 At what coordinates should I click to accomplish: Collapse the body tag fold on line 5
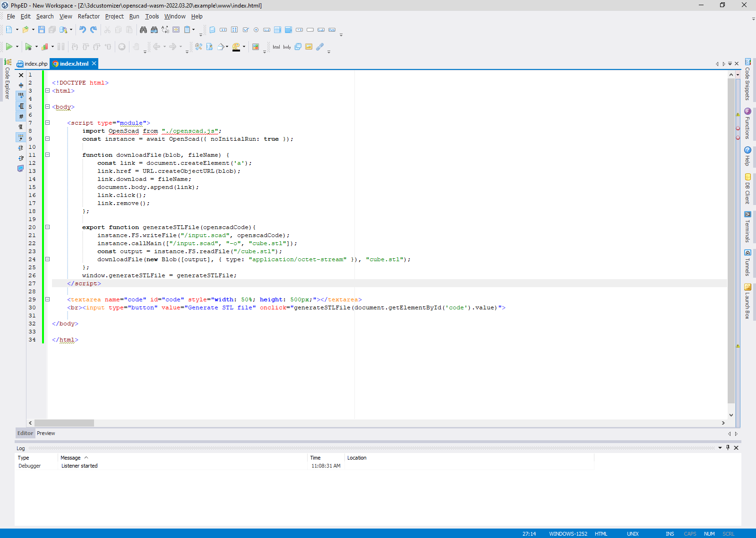point(47,107)
